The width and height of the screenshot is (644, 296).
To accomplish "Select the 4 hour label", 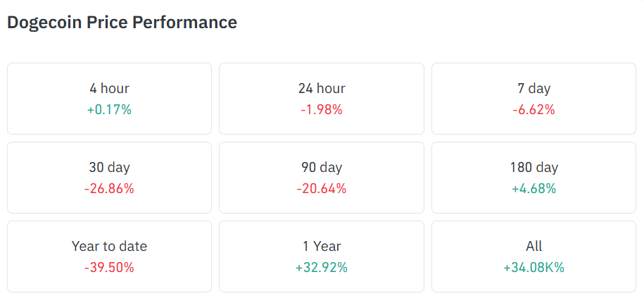I will click(109, 89).
